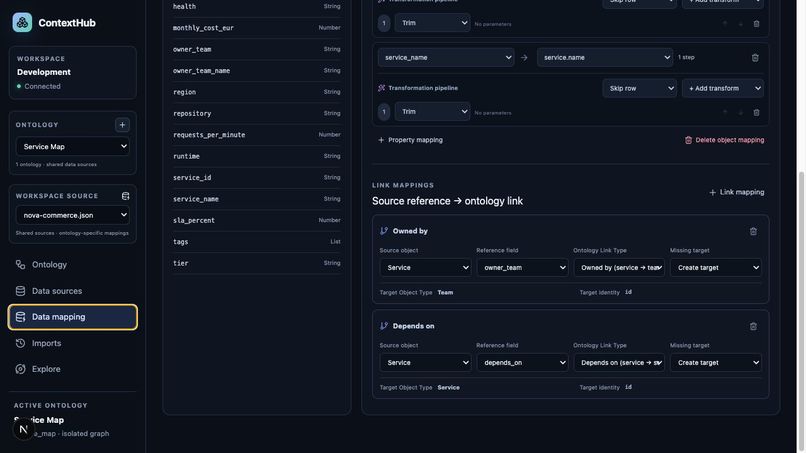The width and height of the screenshot is (806, 453).
Task: Click the Connected status indicator
Action: [39, 86]
